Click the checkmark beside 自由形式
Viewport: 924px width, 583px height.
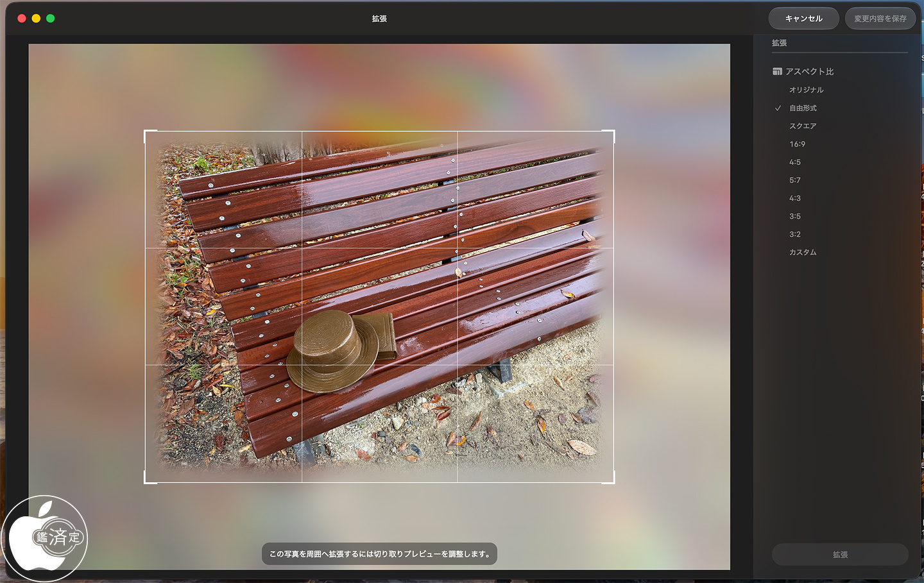coord(778,108)
